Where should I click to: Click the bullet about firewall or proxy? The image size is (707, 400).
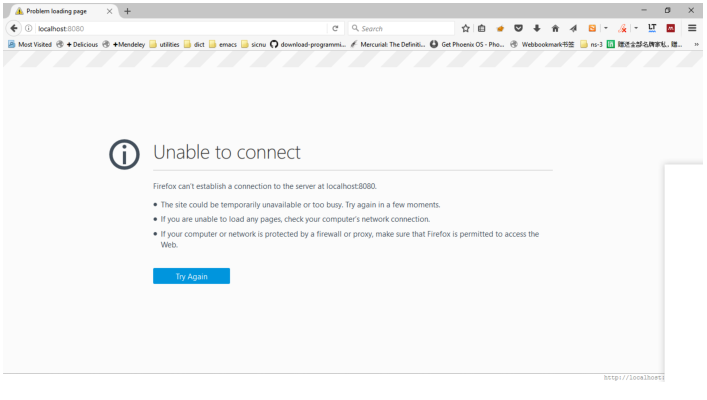coord(349,239)
